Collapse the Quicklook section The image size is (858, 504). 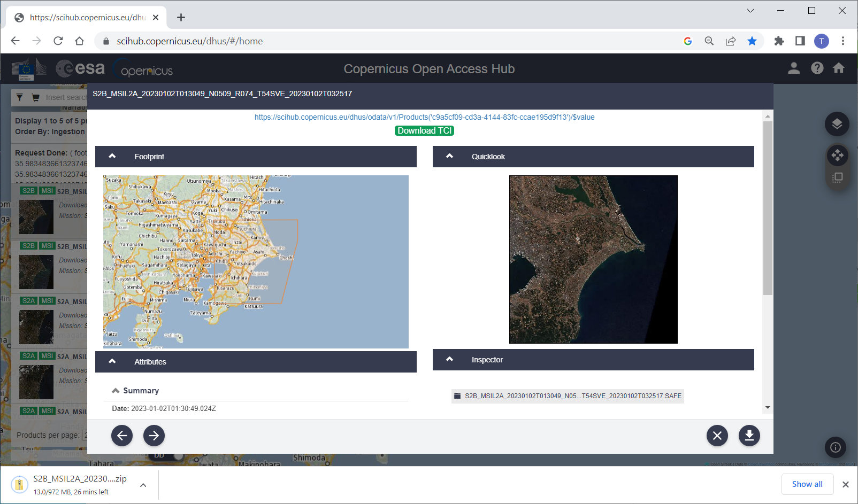tap(450, 157)
